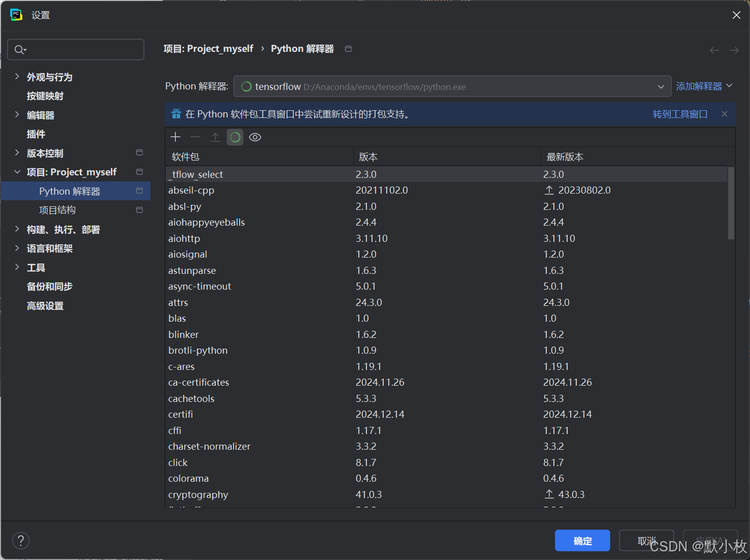
Task: Click project icon next to 项目: Project_myself
Action: click(x=140, y=172)
